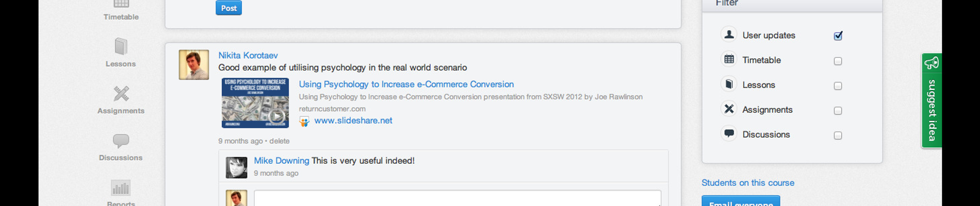
Task: Enable the Assignments filter checkbox
Action: point(838,111)
